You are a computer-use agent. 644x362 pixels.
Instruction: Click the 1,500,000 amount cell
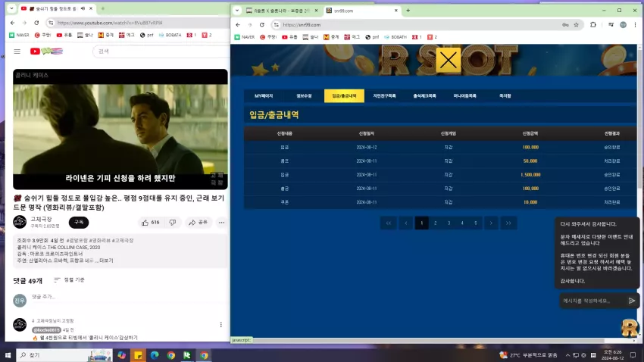click(530, 175)
